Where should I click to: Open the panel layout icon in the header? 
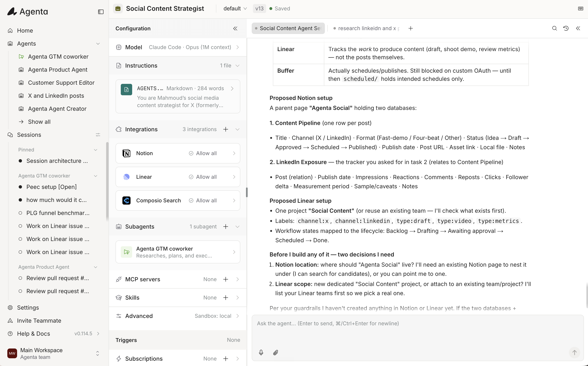(x=580, y=9)
